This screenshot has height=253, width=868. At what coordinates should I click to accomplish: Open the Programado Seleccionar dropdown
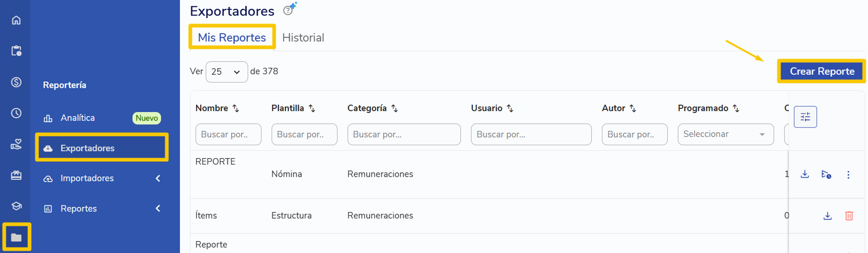coord(725,134)
